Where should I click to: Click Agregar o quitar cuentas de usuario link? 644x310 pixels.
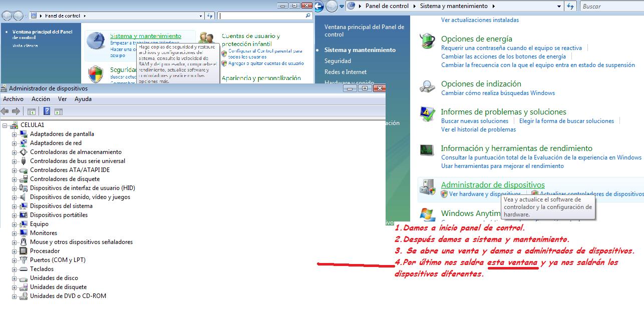click(266, 63)
